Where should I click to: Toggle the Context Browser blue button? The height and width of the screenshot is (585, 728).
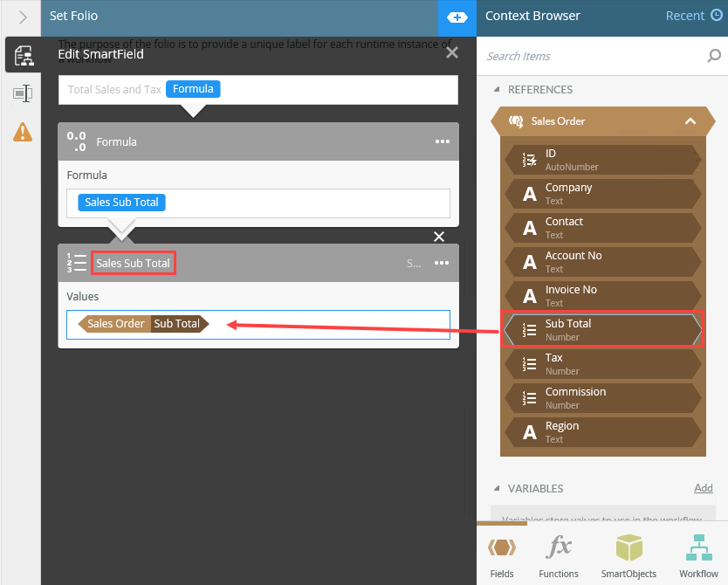pos(457,17)
